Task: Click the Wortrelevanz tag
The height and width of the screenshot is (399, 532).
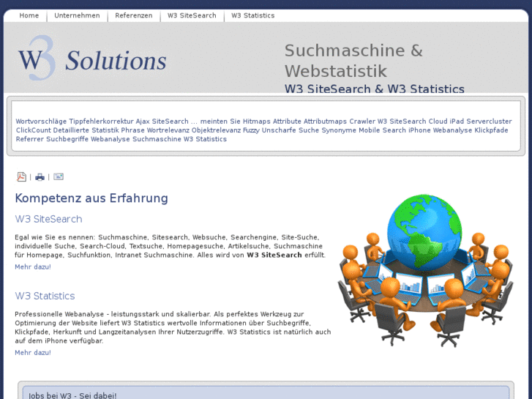Action: (x=168, y=130)
